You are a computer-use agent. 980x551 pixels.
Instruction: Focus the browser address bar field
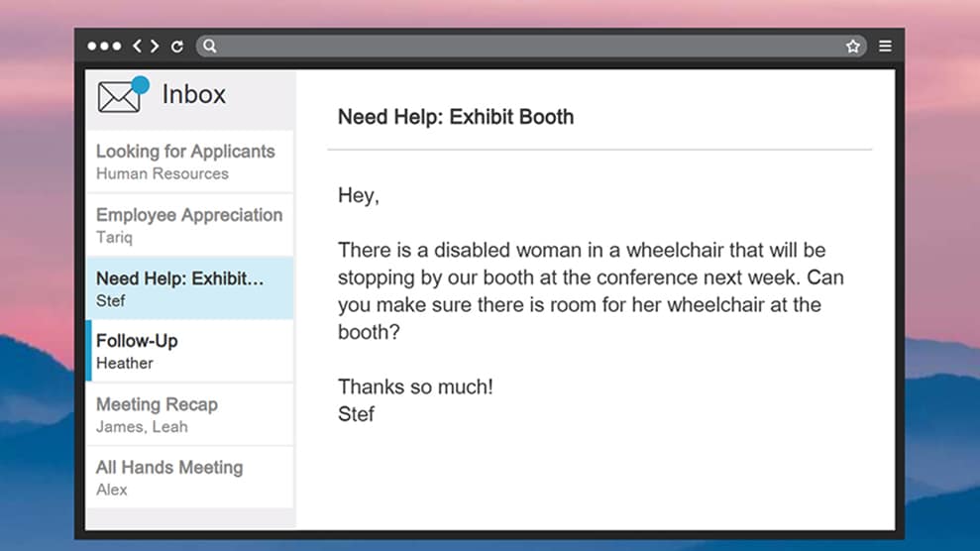click(x=525, y=46)
